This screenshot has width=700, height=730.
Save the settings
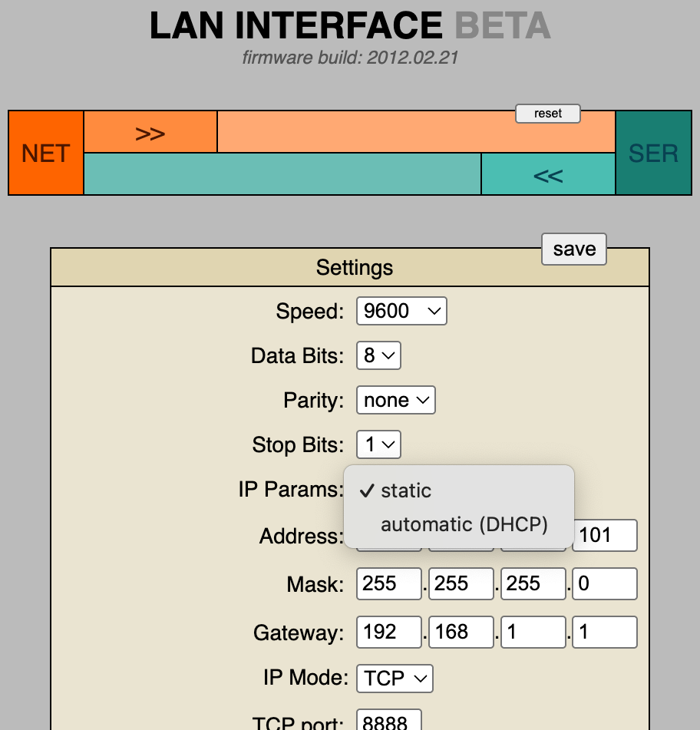coord(574,249)
